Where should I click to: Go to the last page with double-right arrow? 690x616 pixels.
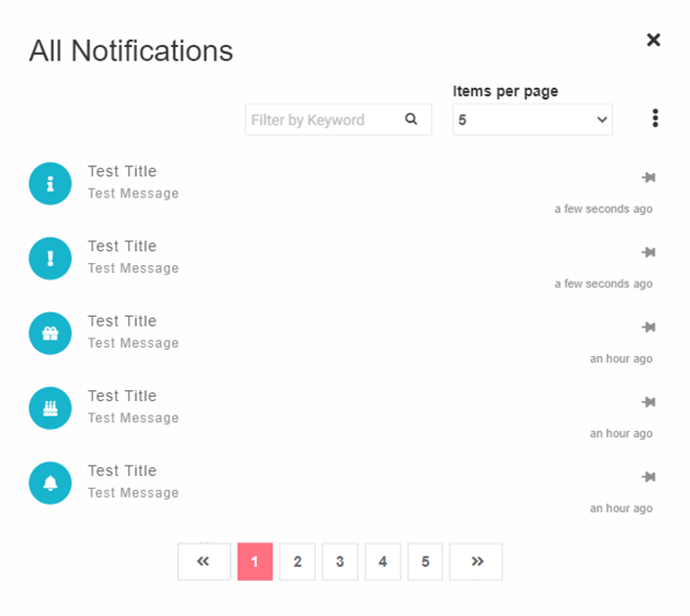click(476, 562)
